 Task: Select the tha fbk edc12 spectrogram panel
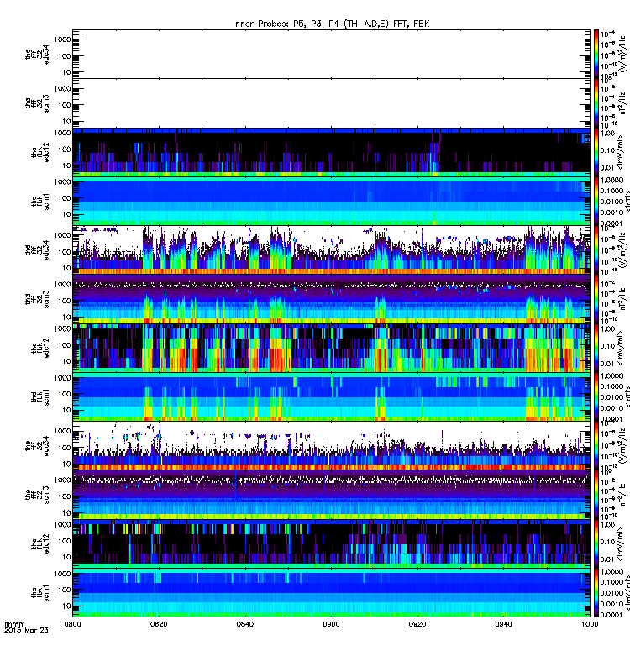click(x=331, y=152)
